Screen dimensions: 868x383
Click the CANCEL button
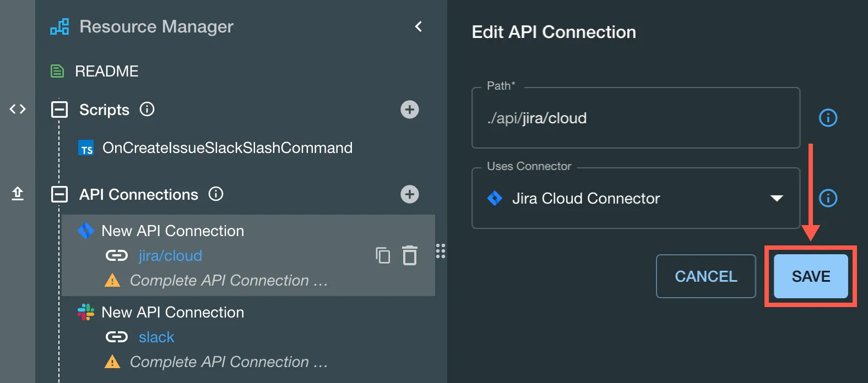coord(706,276)
